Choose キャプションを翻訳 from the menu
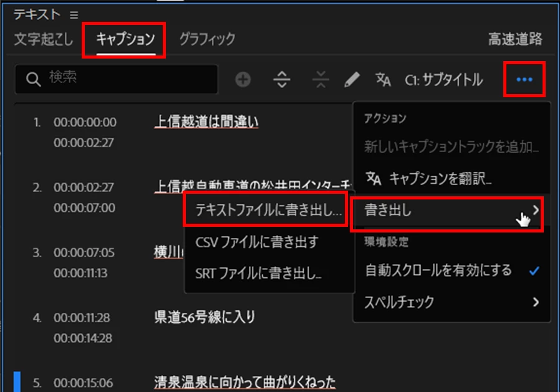The image size is (560, 392). pyautogui.click(x=451, y=178)
